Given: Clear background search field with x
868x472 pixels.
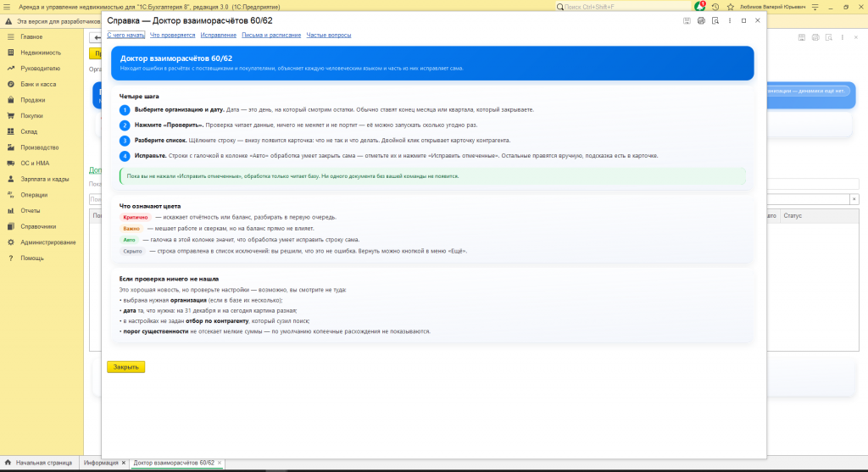Looking at the screenshot, I should pyautogui.click(x=854, y=199).
